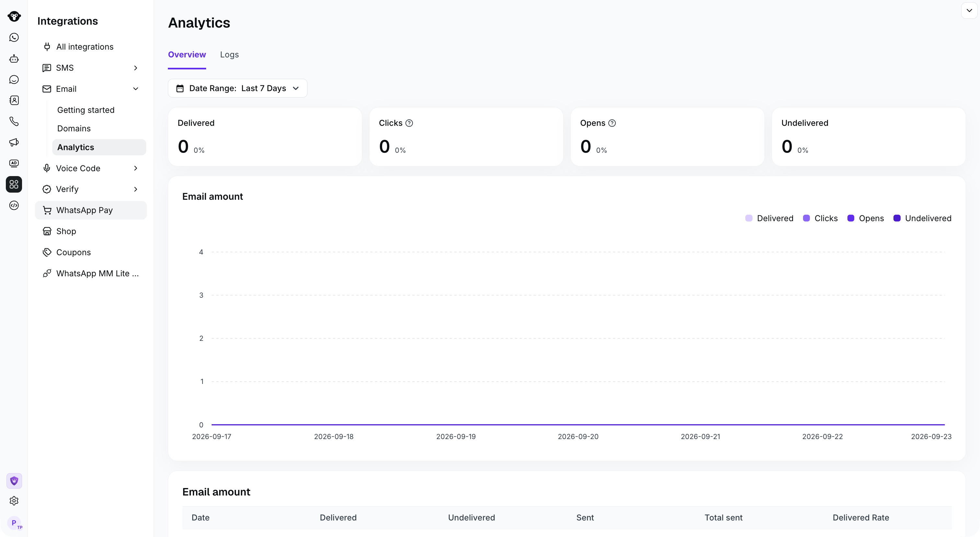Open the chat bubble inbox icon
The width and height of the screenshot is (980, 537).
[x=14, y=79]
